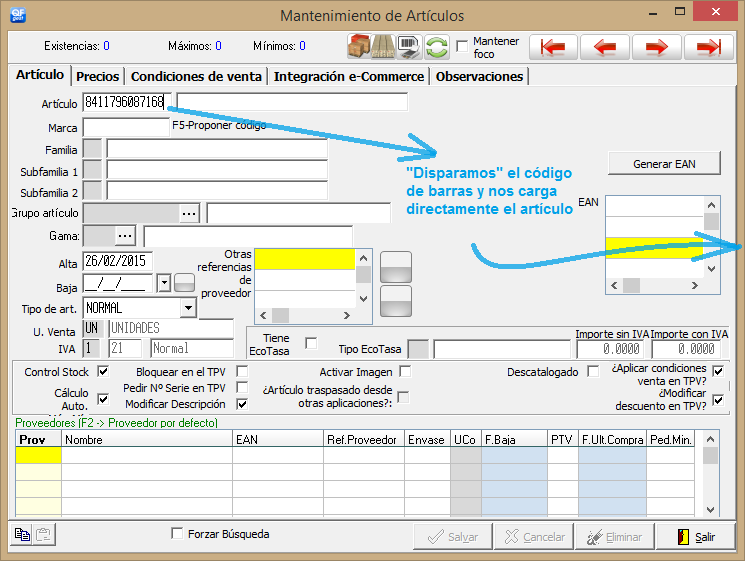The height and width of the screenshot is (561, 745).
Task: Click Ref.Proveedor column header
Action: pos(363,439)
